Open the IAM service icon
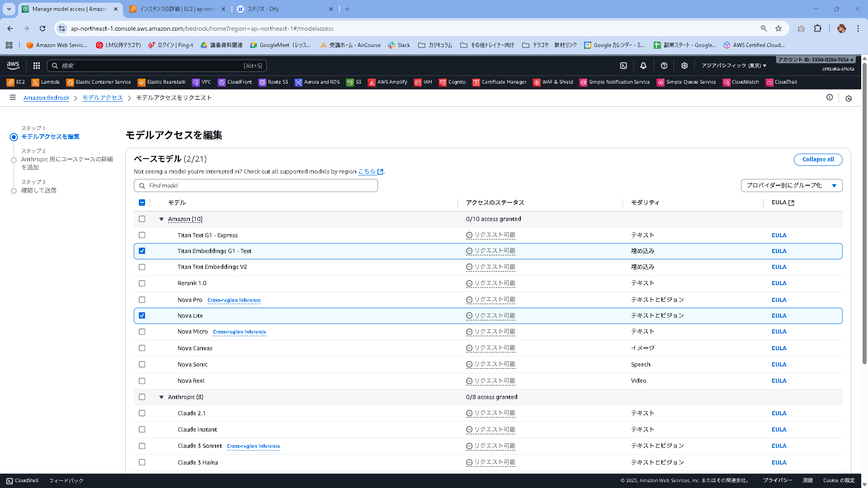The width and height of the screenshot is (868, 488). [423, 82]
